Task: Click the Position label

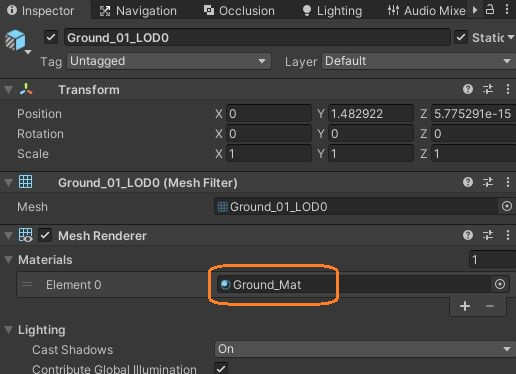Action: 39,114
